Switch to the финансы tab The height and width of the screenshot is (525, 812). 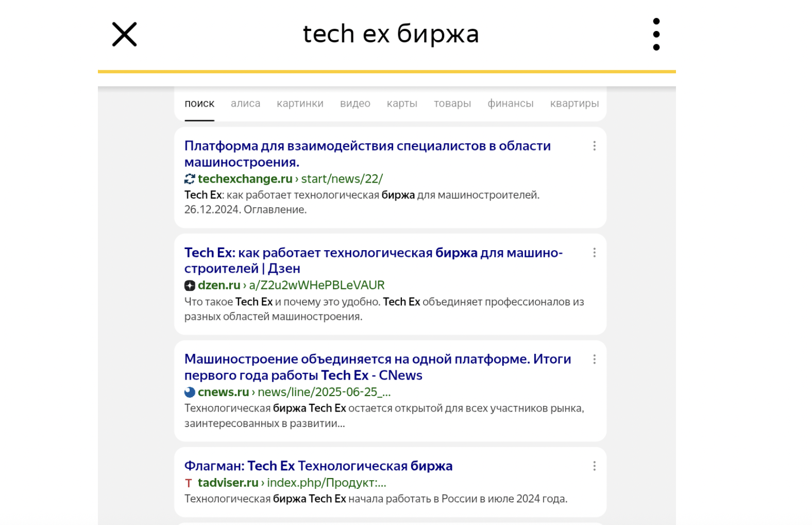(511, 104)
